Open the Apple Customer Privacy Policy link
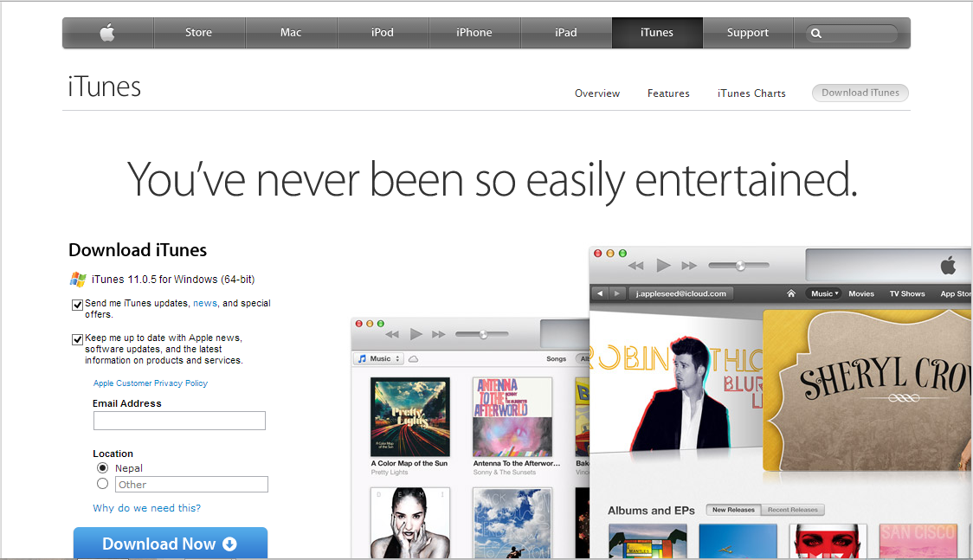Screen dimensions: 973x560 pyautogui.click(x=150, y=383)
